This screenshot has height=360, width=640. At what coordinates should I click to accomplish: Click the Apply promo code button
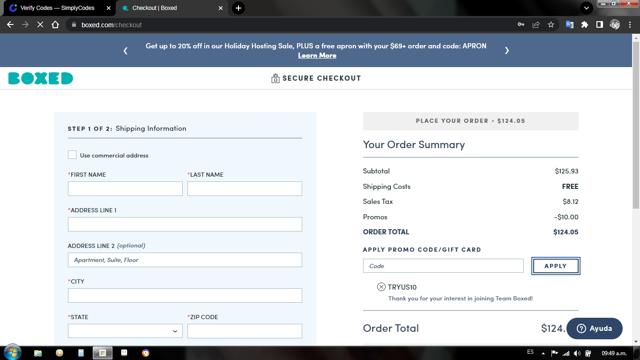pyautogui.click(x=556, y=266)
